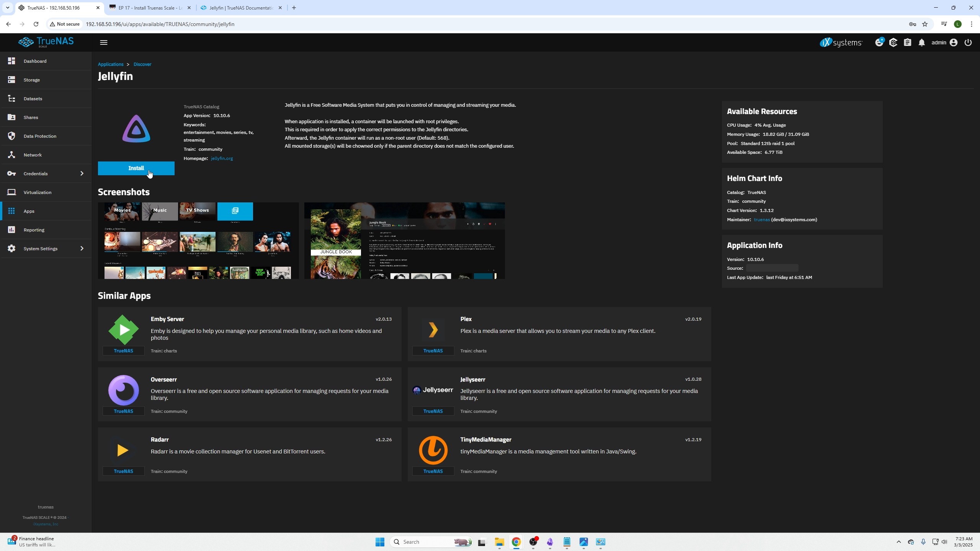Switch to the Jellyfin TrueNAS Documentation tab
Screen dimensions: 980x551
click(241, 8)
